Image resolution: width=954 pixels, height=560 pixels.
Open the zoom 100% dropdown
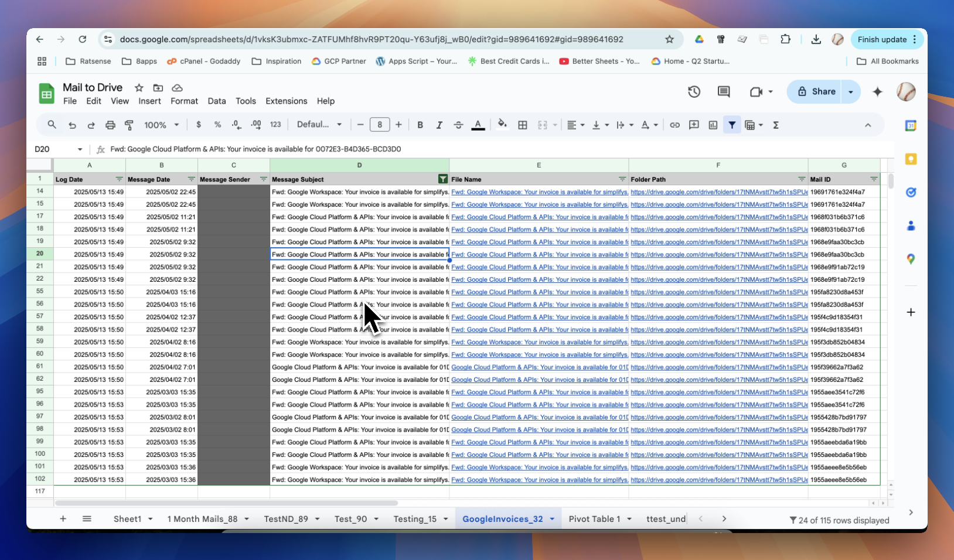(x=162, y=125)
